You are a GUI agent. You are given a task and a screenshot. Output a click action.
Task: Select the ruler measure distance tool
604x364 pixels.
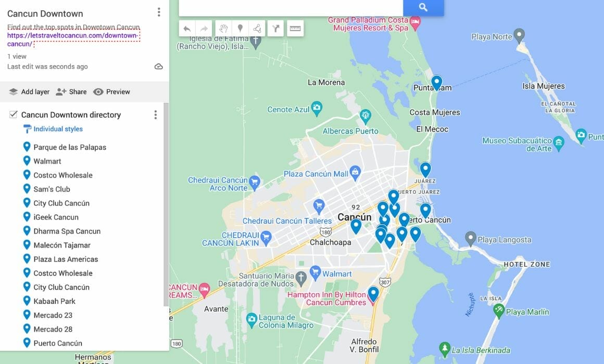[x=295, y=29]
